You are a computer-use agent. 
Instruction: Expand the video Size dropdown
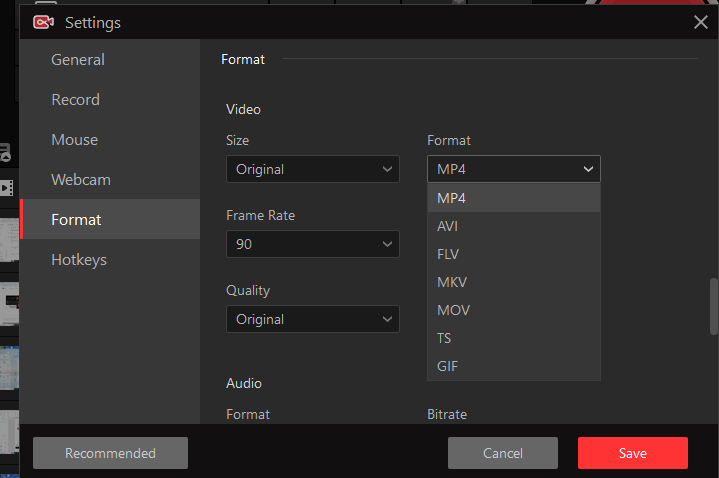coord(313,169)
